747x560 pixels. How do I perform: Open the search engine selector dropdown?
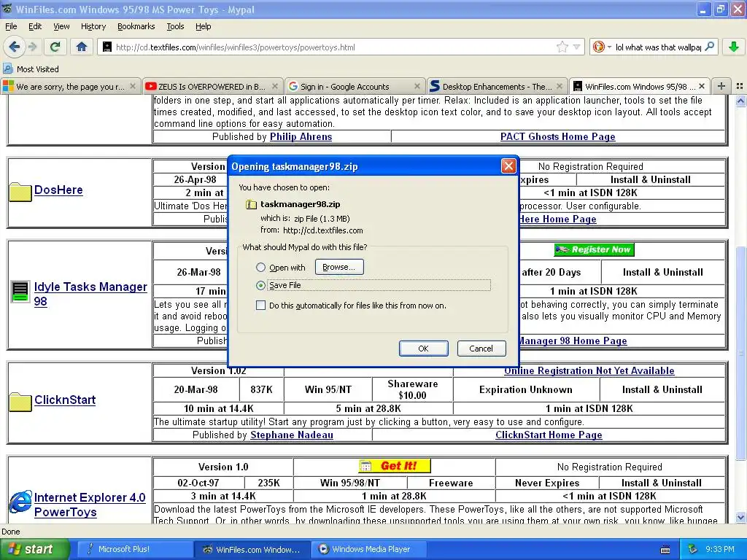pos(602,47)
